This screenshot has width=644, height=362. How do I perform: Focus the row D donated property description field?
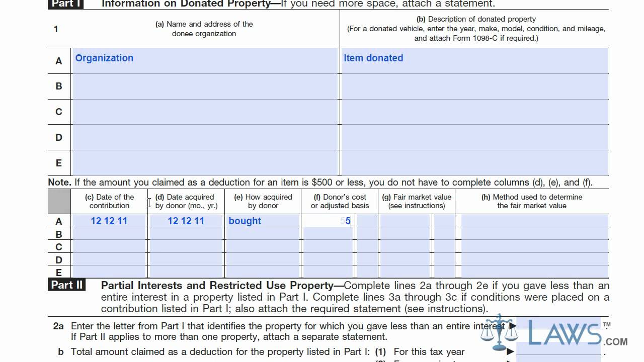(x=474, y=138)
